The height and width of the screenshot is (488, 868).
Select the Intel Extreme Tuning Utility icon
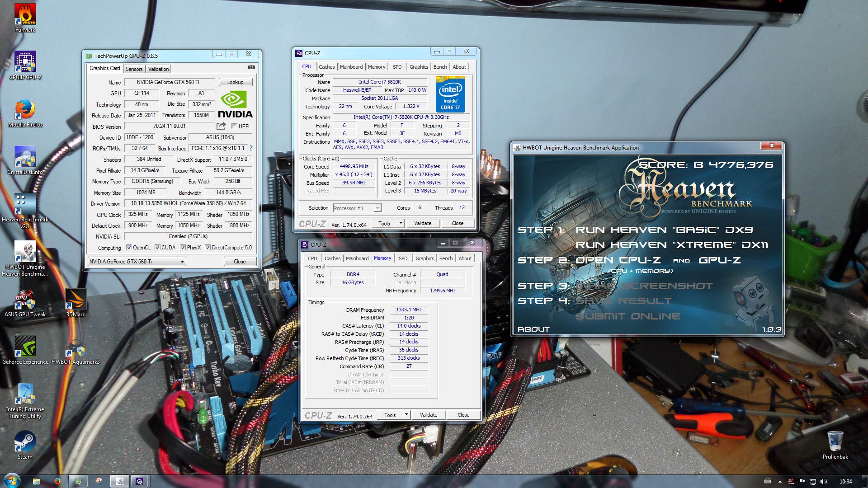coord(25,401)
